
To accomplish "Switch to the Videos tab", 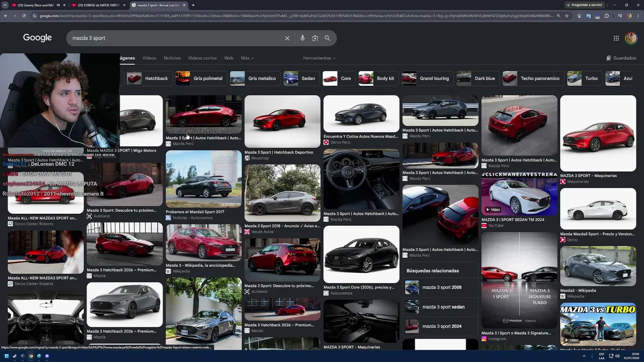I will pos(149,58).
